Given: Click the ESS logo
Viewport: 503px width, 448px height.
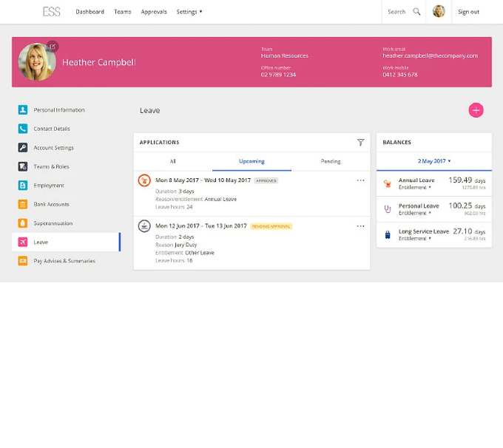Looking at the screenshot, I should (51, 12).
